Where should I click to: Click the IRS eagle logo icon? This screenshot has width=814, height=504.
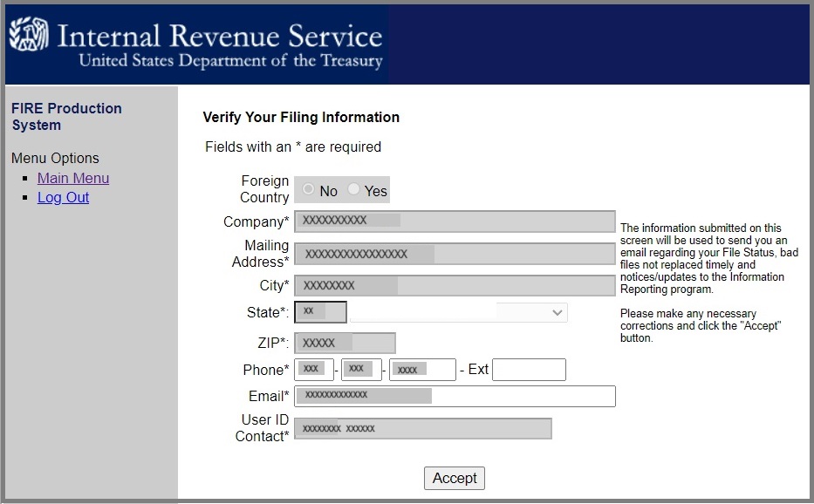29,37
